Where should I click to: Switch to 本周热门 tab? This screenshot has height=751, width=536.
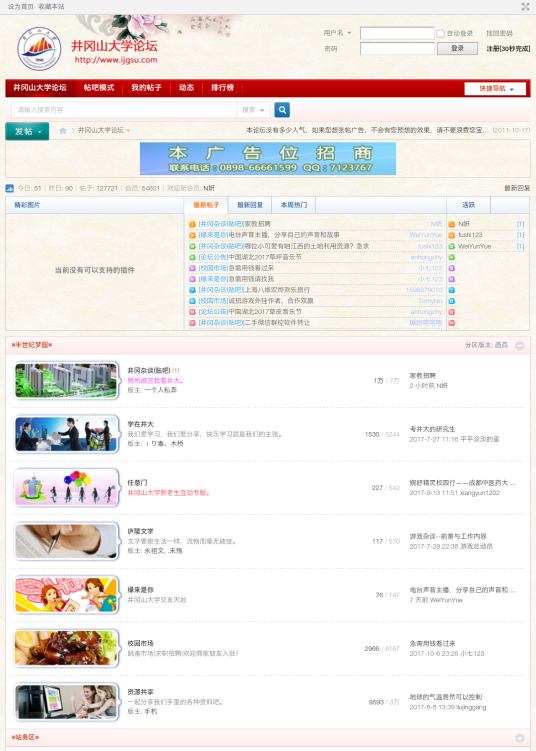pyautogui.click(x=294, y=205)
